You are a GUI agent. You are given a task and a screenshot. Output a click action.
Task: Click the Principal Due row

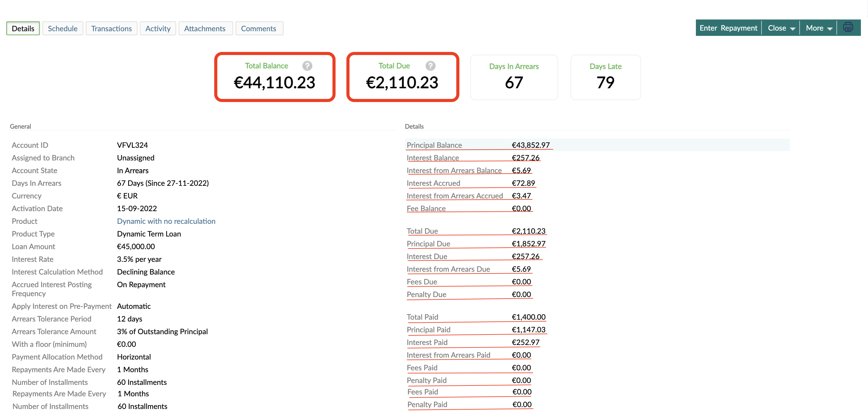(428, 243)
